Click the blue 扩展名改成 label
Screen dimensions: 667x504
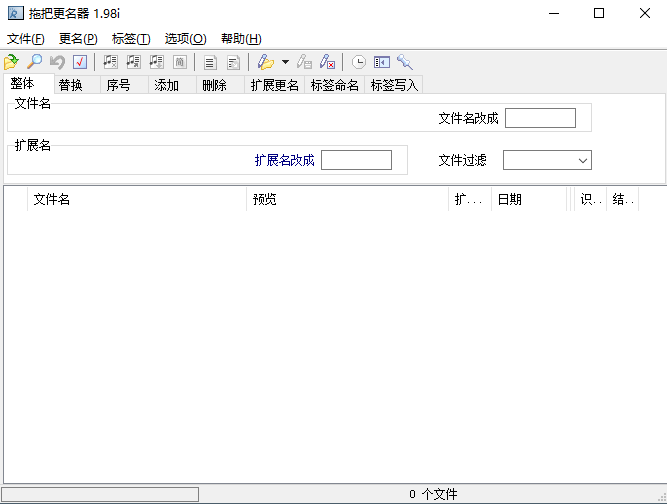tap(285, 160)
